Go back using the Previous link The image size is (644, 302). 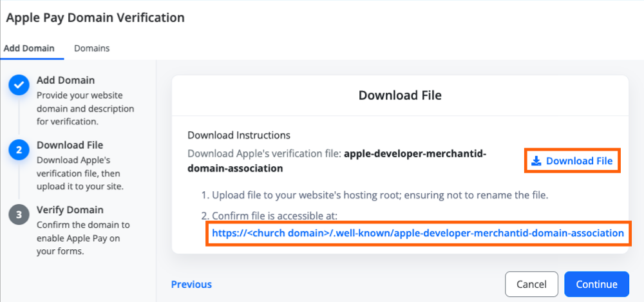(x=191, y=285)
